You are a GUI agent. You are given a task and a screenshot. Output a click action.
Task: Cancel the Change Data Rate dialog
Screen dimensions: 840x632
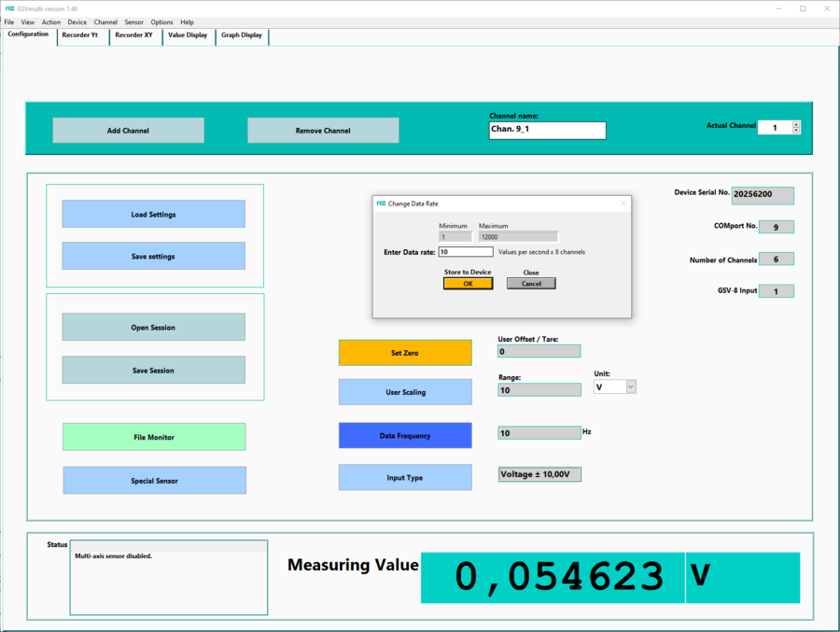click(531, 284)
